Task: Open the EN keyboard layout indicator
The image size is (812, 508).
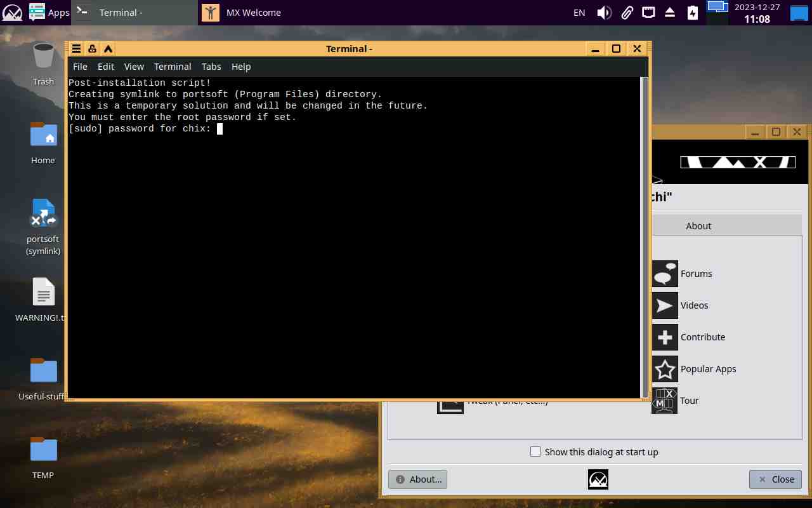Action: pyautogui.click(x=579, y=12)
